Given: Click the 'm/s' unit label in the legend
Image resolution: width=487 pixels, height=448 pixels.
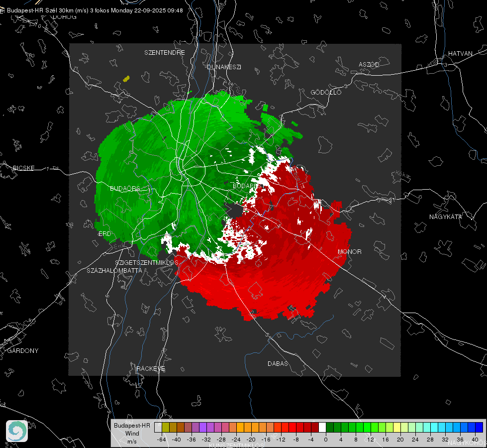Looking at the screenshot, I should coord(132,441).
